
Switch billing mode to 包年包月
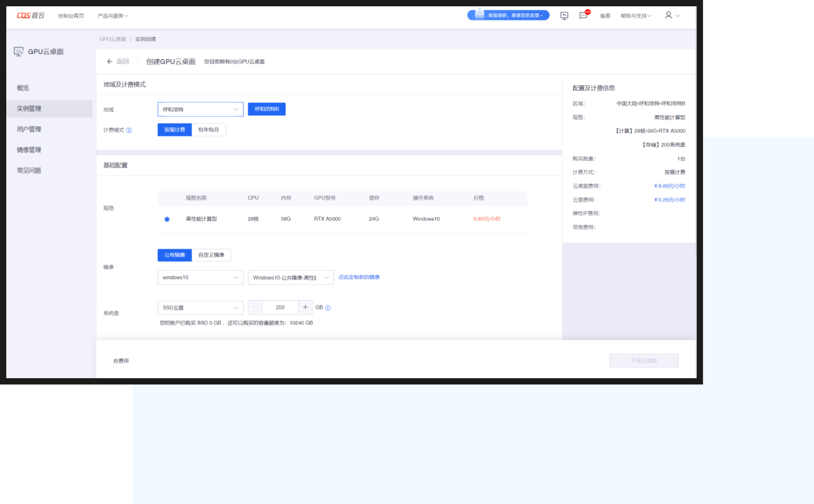tap(208, 130)
